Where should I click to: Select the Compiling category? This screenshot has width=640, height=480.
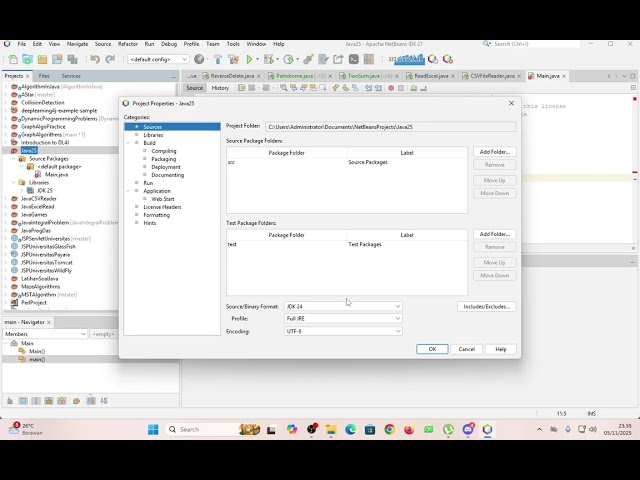click(164, 151)
